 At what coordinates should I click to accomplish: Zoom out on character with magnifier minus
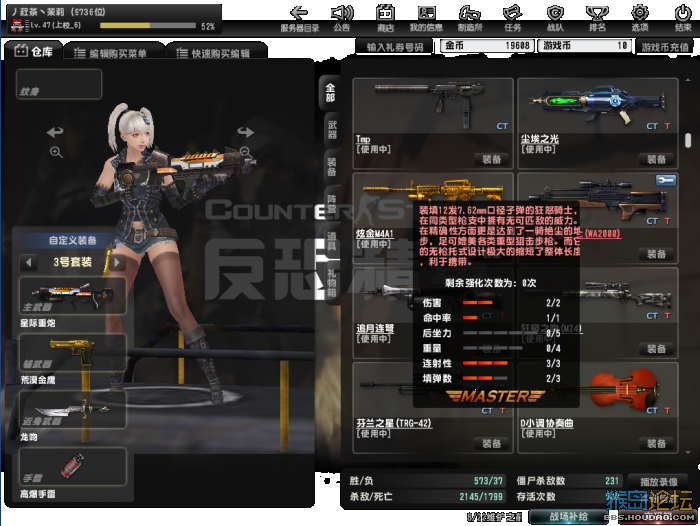pyautogui.click(x=245, y=151)
